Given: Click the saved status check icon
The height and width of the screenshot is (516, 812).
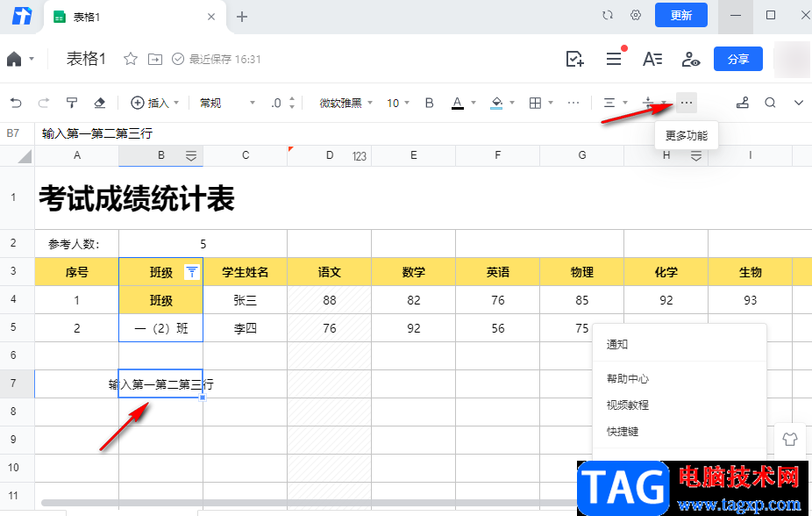Looking at the screenshot, I should tap(178, 59).
